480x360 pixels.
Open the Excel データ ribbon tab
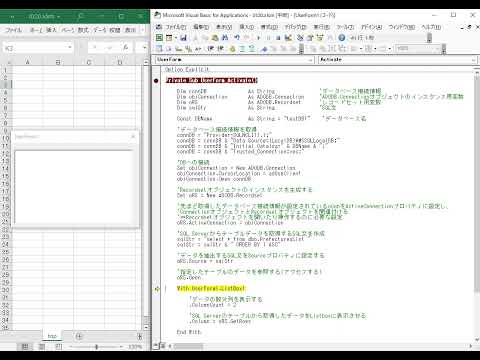tap(100, 30)
